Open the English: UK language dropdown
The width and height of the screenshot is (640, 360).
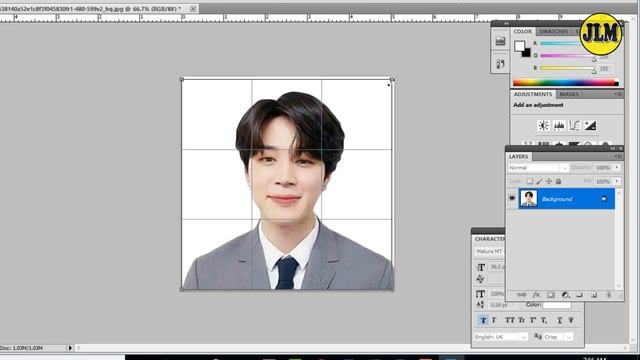pyautogui.click(x=501, y=337)
